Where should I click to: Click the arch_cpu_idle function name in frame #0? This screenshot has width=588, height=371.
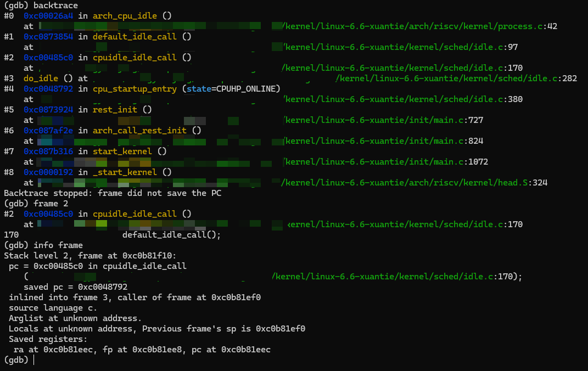tap(124, 16)
